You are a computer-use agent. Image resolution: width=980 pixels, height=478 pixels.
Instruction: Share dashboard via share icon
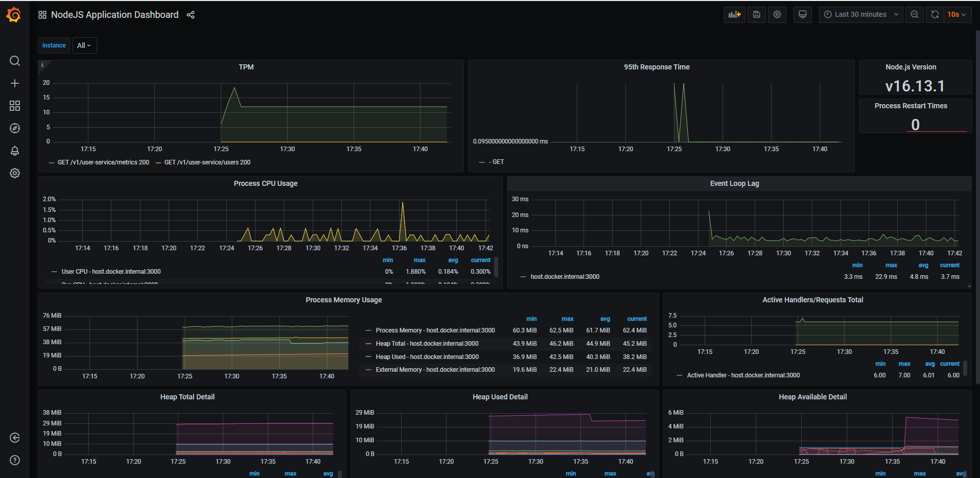(191, 15)
